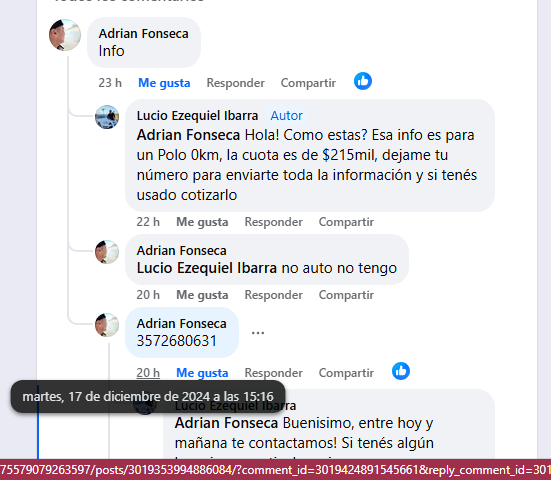
Task: Click Compartir under 'no auto no tengo' reply
Action: (x=346, y=295)
